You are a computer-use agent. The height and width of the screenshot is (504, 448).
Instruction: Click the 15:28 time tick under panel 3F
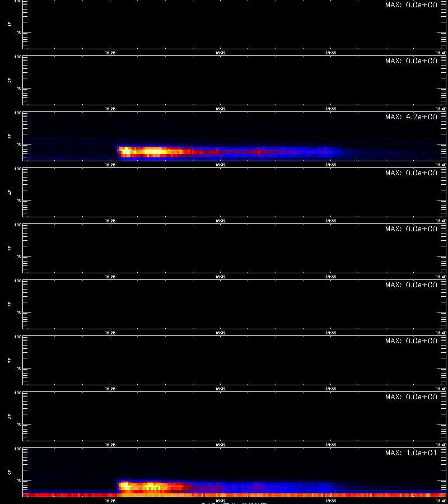coord(110,165)
